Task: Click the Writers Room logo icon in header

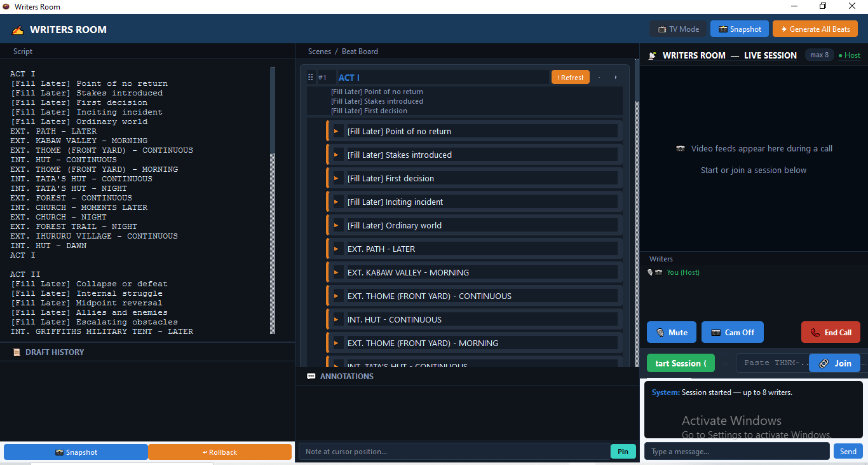Action: (18, 30)
